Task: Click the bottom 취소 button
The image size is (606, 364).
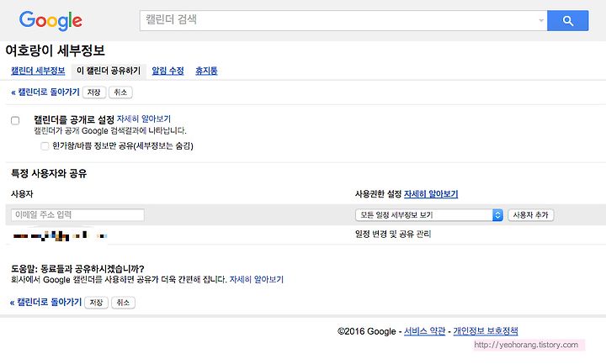Action: 123,303
